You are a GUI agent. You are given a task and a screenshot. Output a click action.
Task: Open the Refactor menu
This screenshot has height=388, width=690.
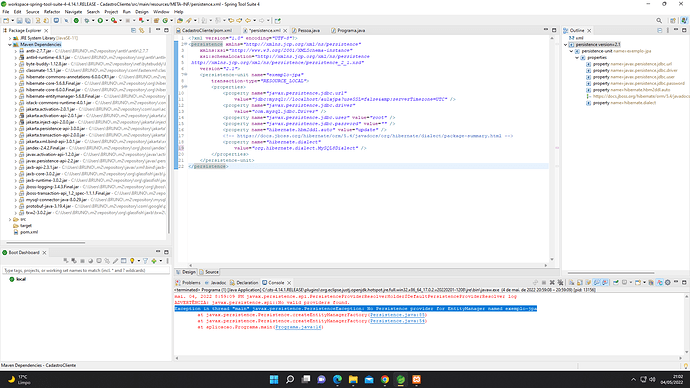pos(52,12)
